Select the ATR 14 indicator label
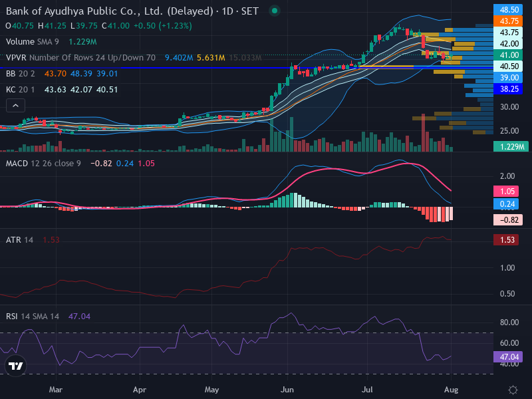 click(20, 240)
